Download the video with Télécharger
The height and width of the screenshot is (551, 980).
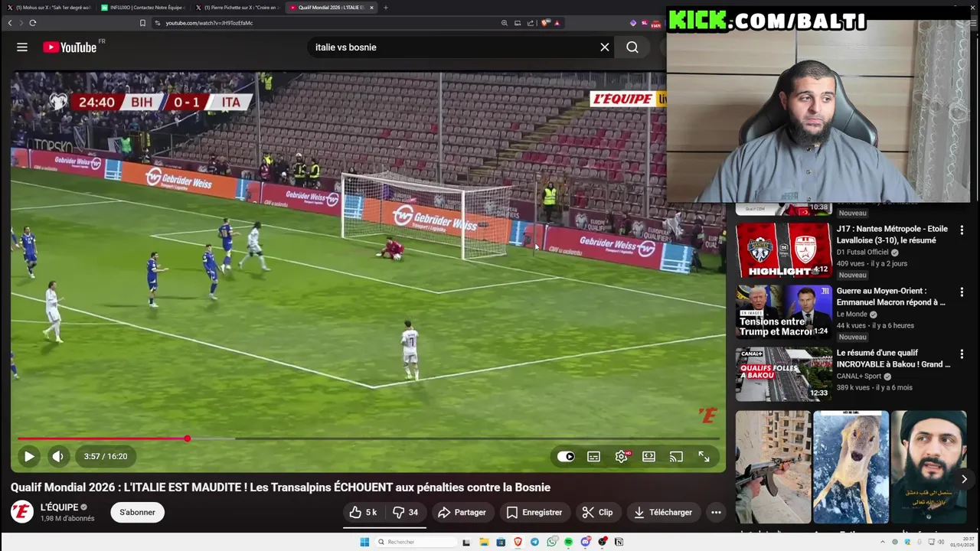(663, 513)
